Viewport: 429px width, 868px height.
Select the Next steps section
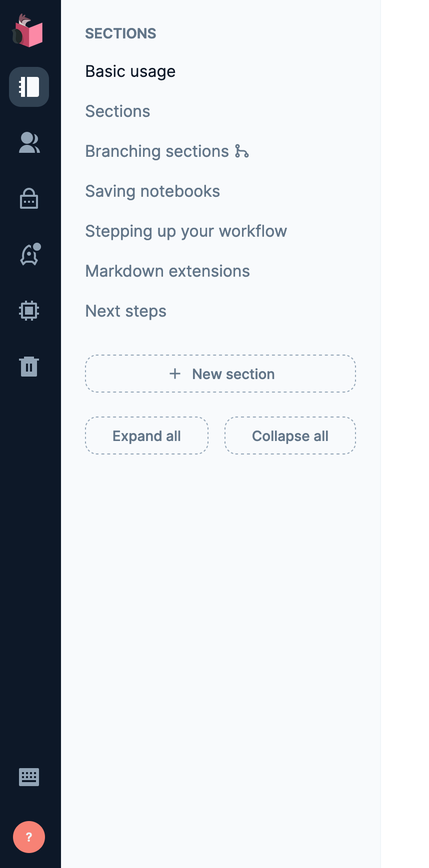coord(125,311)
